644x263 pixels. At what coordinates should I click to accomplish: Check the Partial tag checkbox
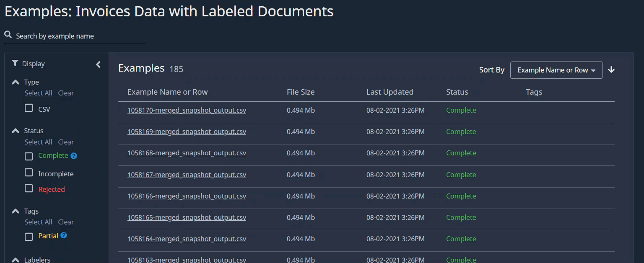(x=29, y=237)
